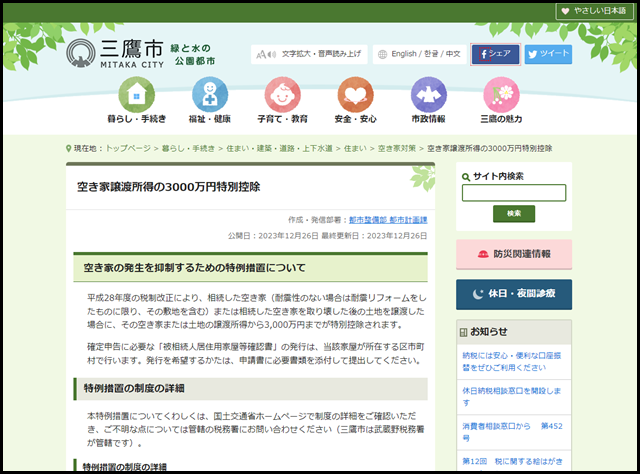The width and height of the screenshot is (640, 474).
Task: Open the 三鷹の魅力 flower icon
Action: pos(501,95)
